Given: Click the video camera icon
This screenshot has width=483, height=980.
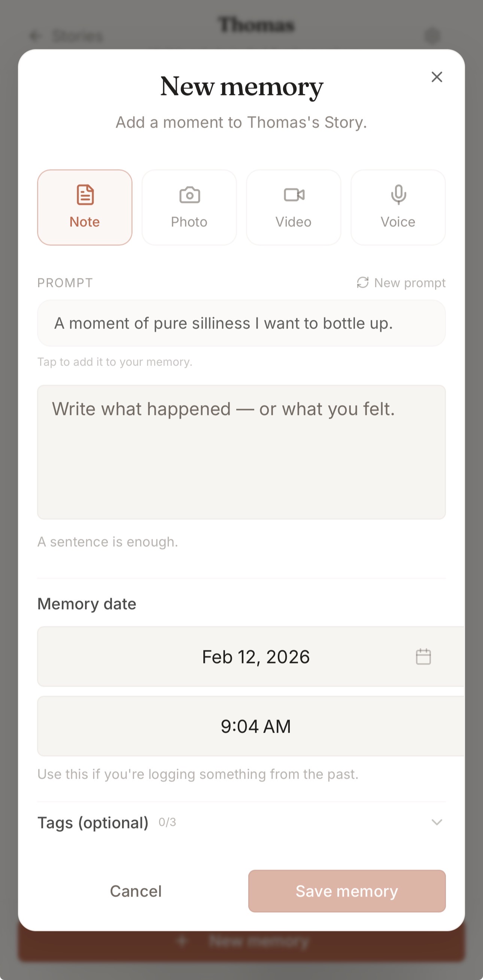Looking at the screenshot, I should pyautogui.click(x=294, y=195).
